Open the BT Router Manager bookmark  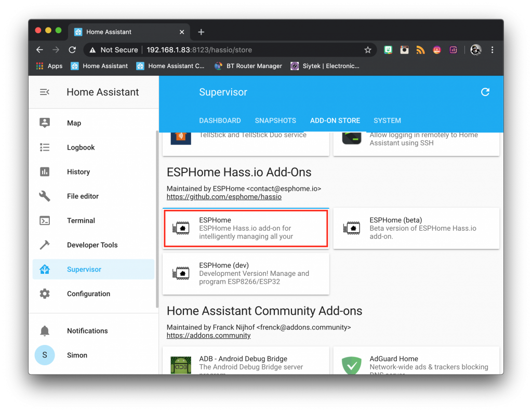coord(248,66)
